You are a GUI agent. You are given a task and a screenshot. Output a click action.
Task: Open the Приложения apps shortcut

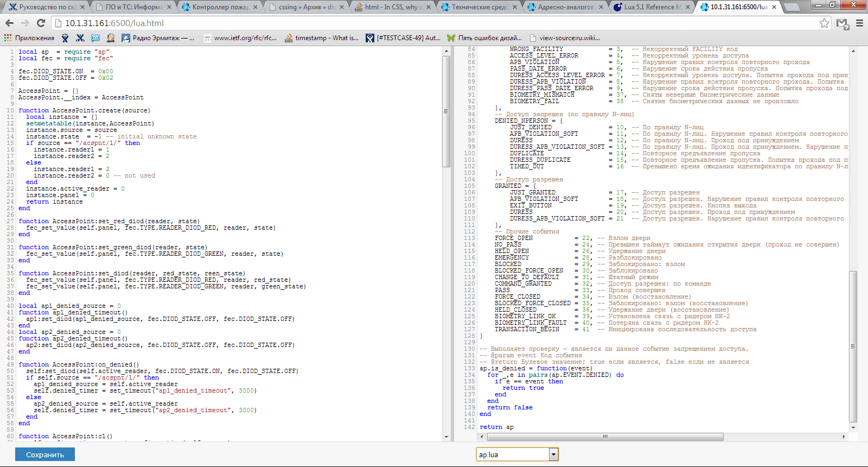(29, 38)
